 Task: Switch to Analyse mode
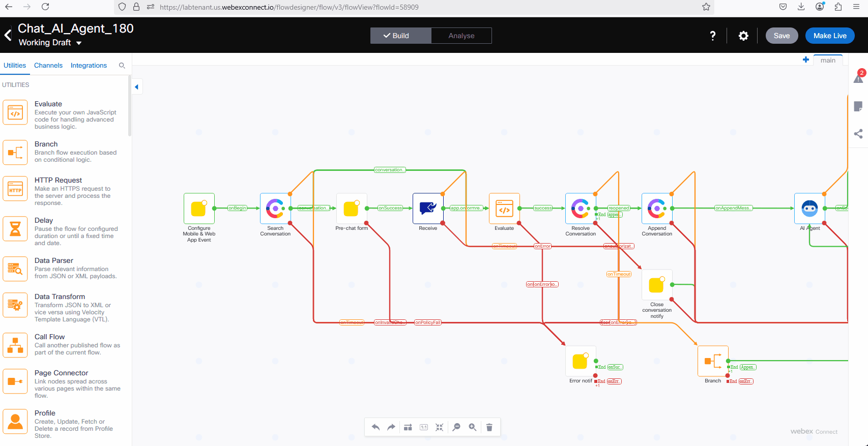point(461,36)
